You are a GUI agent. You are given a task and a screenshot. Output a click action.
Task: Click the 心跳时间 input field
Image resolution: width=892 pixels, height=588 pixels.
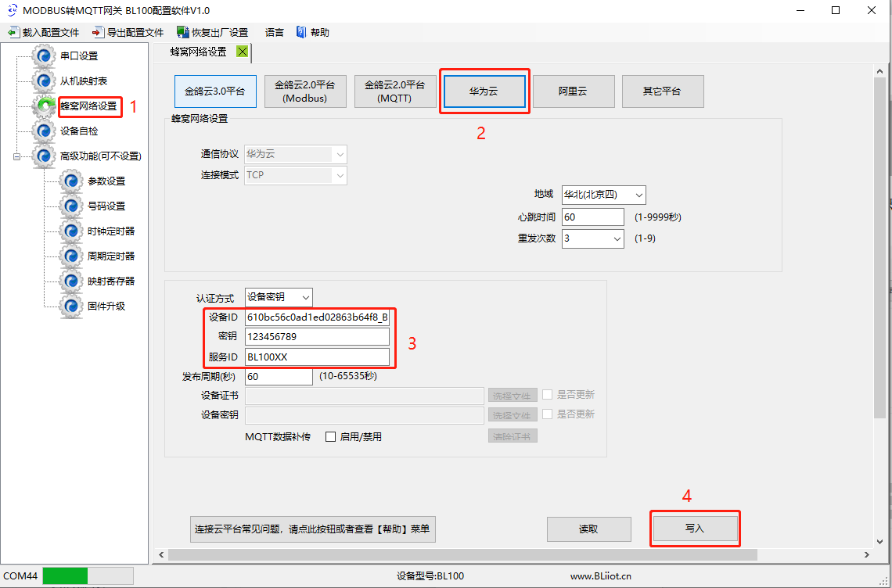pyautogui.click(x=593, y=217)
